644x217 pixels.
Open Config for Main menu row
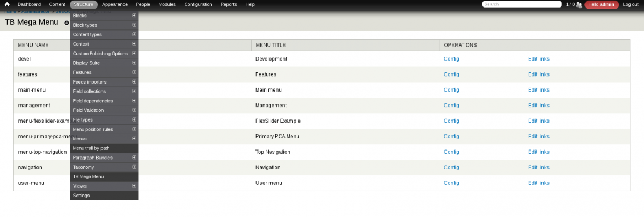coord(451,90)
